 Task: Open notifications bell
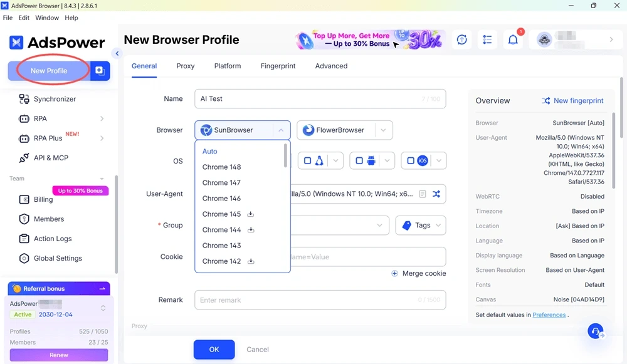(513, 39)
